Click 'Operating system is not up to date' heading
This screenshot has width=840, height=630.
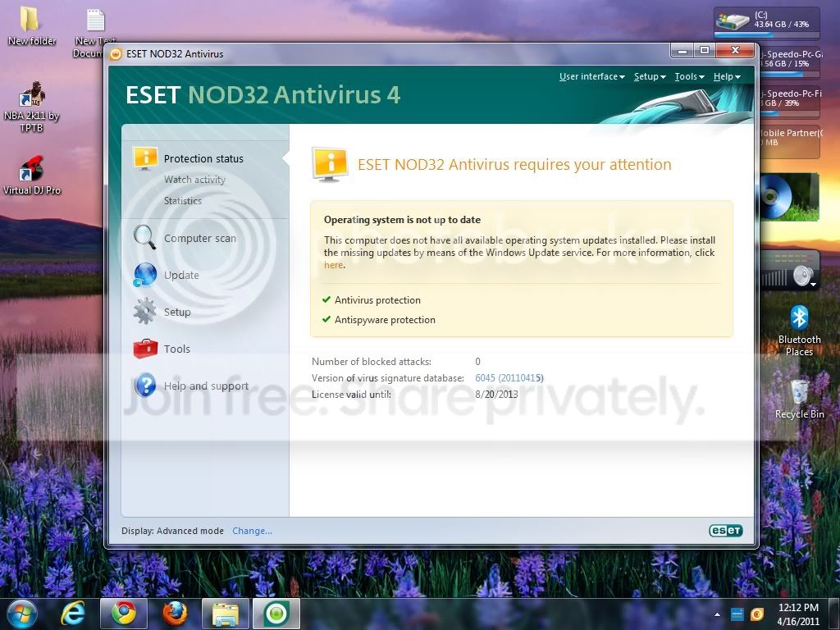402,220
